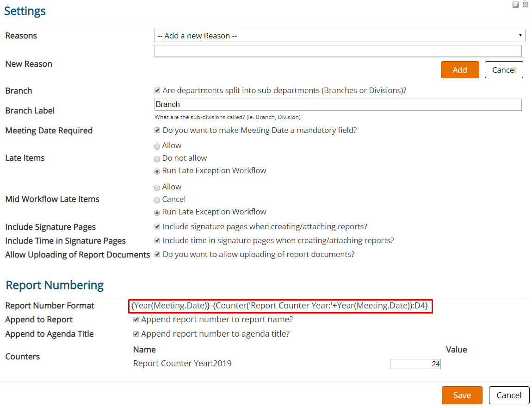Save the settings
The image size is (532, 408).
point(462,395)
